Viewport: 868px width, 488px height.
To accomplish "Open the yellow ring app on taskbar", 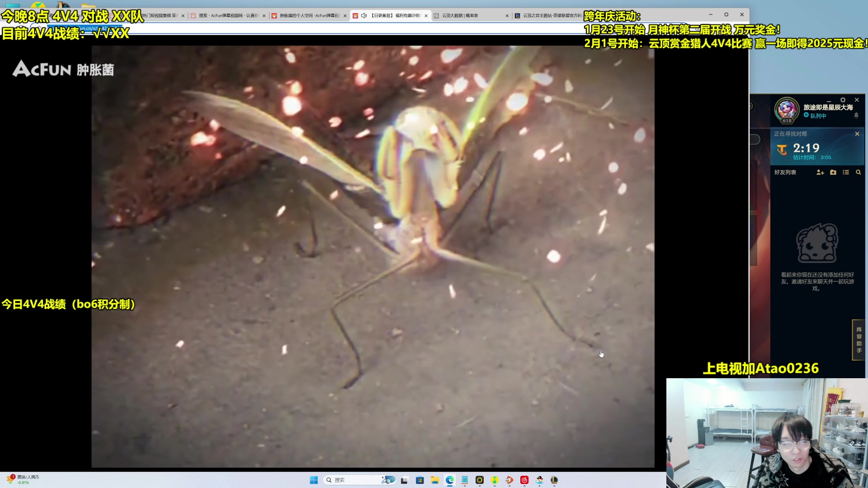I will tap(480, 480).
